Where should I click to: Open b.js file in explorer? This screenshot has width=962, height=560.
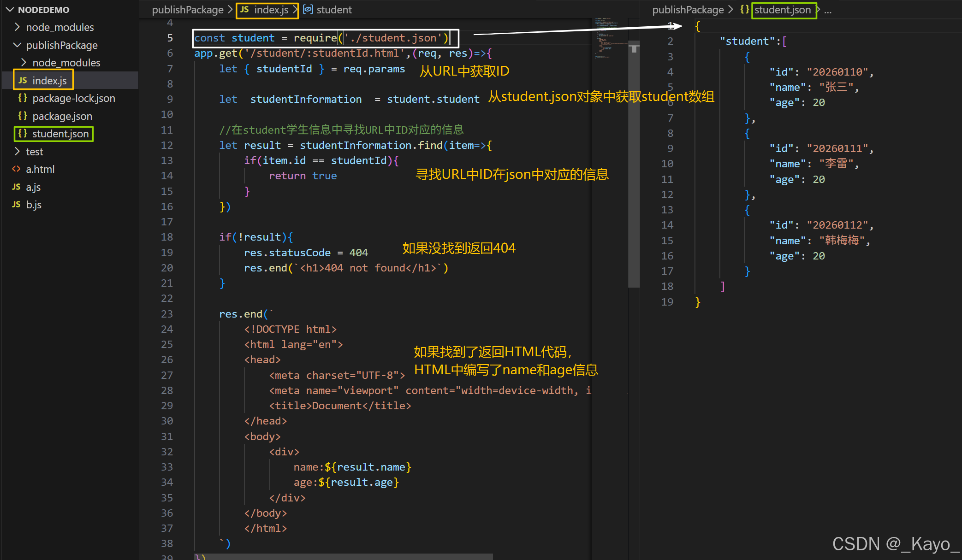34,205
